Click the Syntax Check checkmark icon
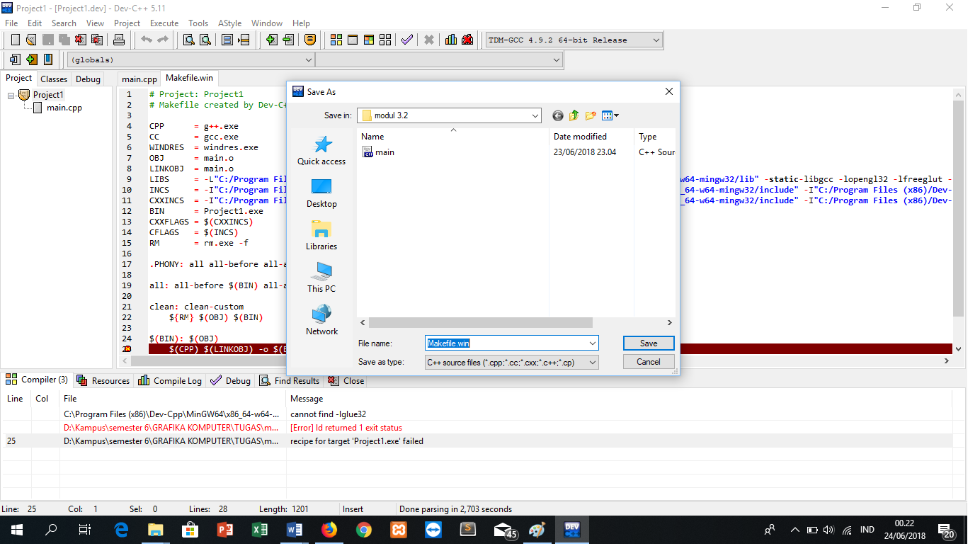 407,40
